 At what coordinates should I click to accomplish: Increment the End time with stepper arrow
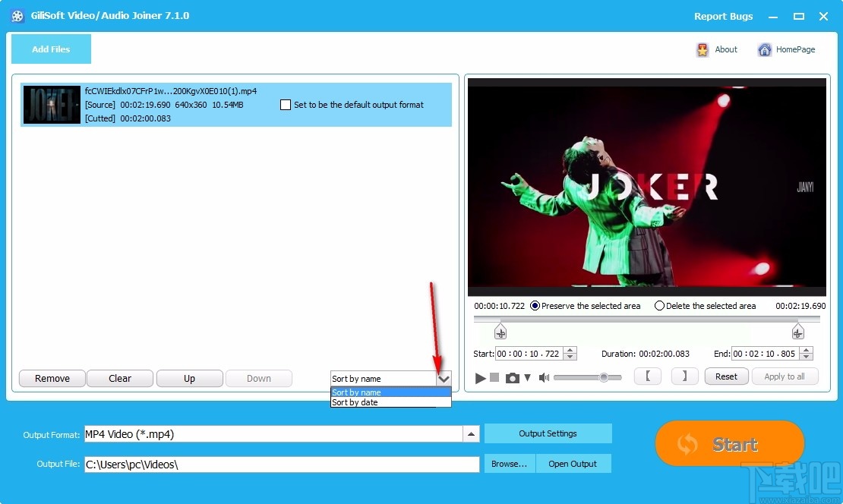tap(806, 351)
